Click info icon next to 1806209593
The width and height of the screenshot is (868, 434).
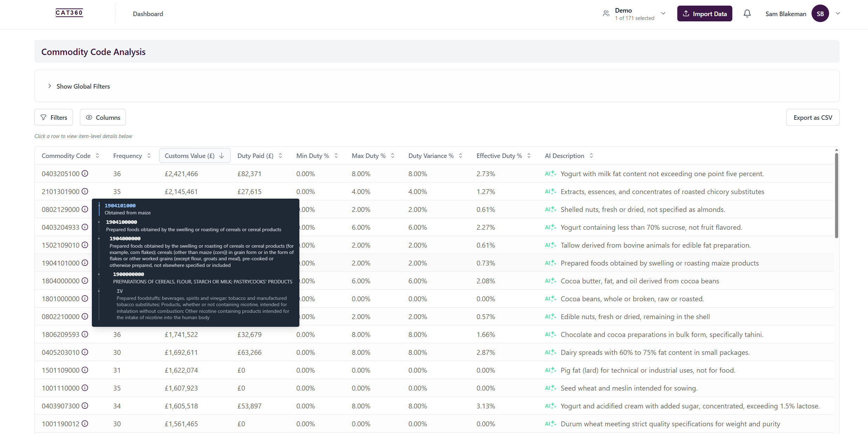tap(85, 334)
